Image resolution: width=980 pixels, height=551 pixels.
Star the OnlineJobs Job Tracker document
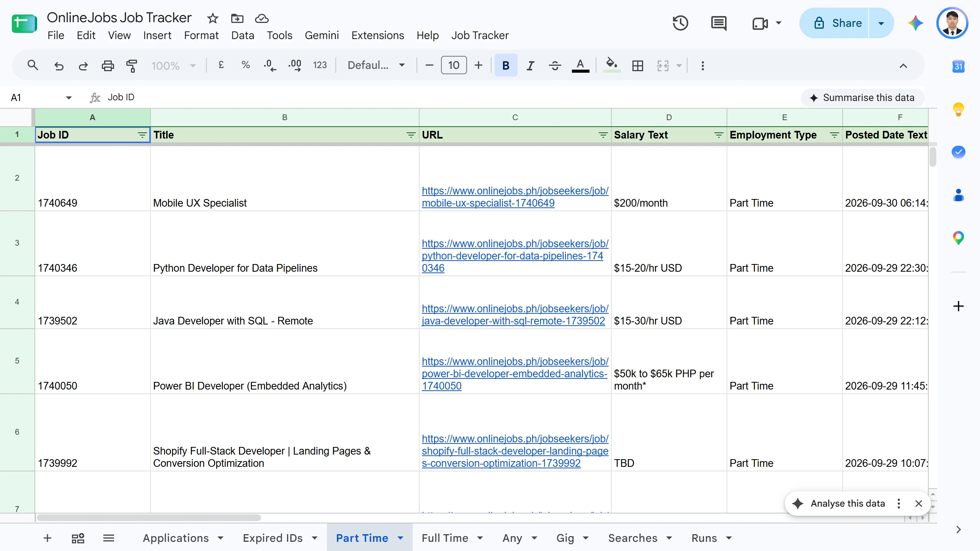tap(212, 18)
